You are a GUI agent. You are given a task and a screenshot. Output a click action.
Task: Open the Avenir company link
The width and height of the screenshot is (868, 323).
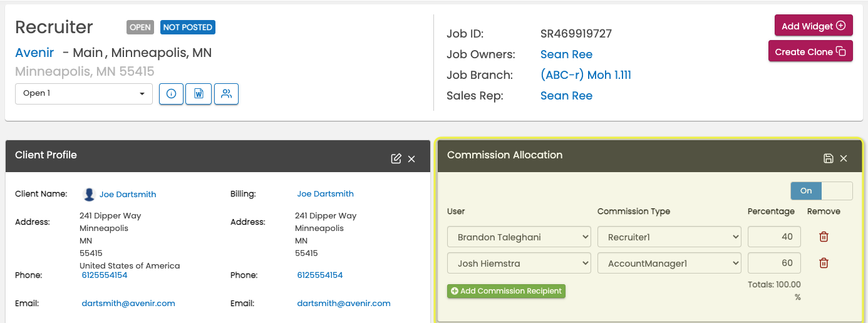(x=34, y=53)
